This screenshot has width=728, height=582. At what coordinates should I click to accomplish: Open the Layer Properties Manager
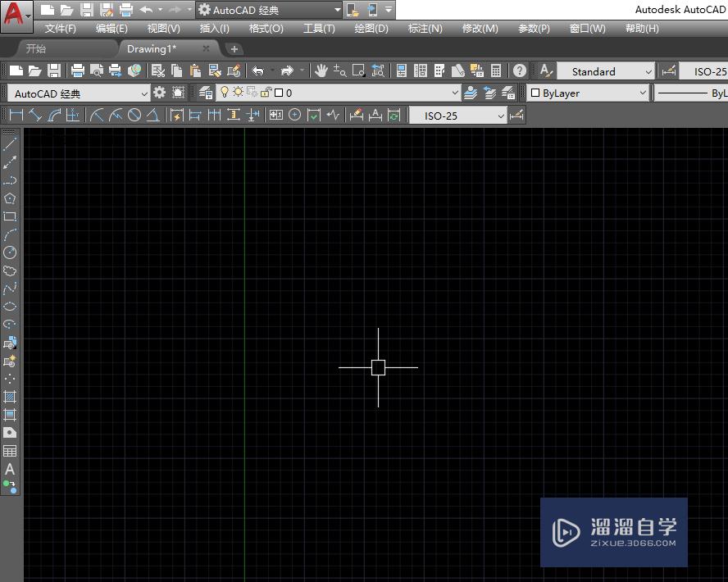(203, 92)
